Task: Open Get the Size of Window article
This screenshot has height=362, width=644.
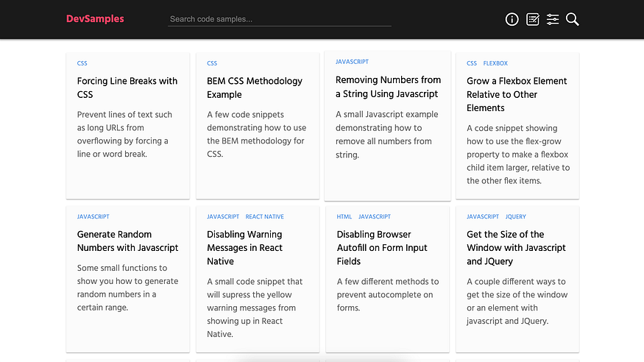Action: point(516,248)
